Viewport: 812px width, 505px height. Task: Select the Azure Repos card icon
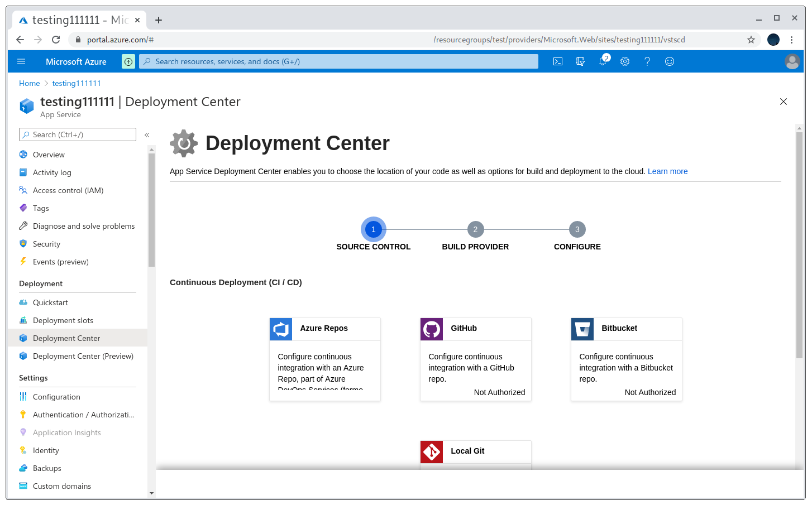point(281,329)
